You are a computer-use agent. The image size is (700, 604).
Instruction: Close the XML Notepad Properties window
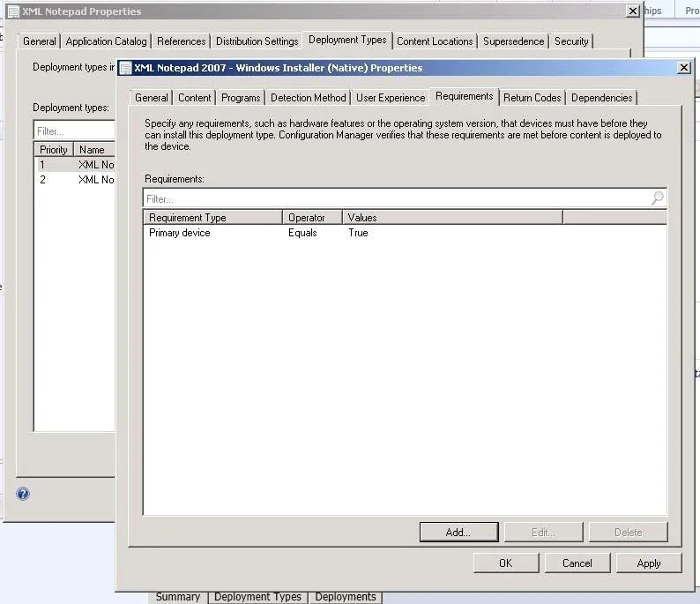coord(633,11)
